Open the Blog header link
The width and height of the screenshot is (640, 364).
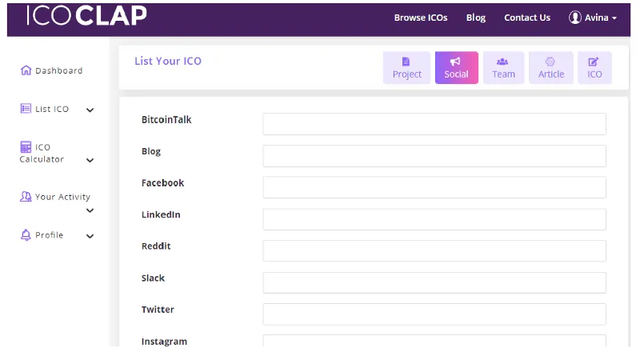(476, 18)
